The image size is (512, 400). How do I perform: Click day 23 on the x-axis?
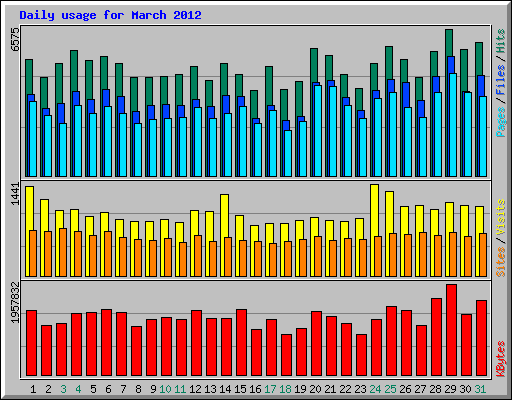[x=360, y=389]
